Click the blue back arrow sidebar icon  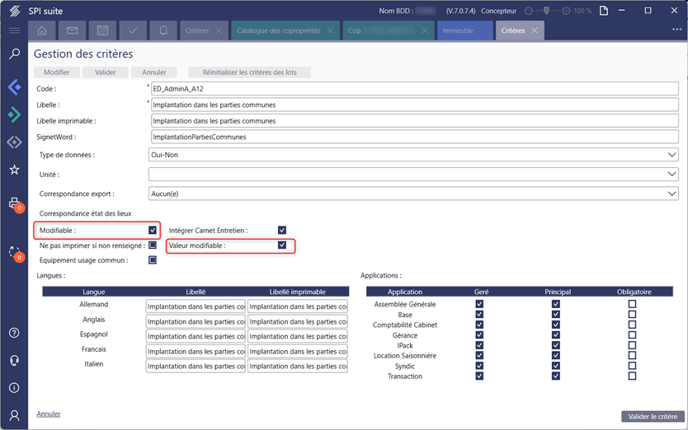tap(14, 87)
